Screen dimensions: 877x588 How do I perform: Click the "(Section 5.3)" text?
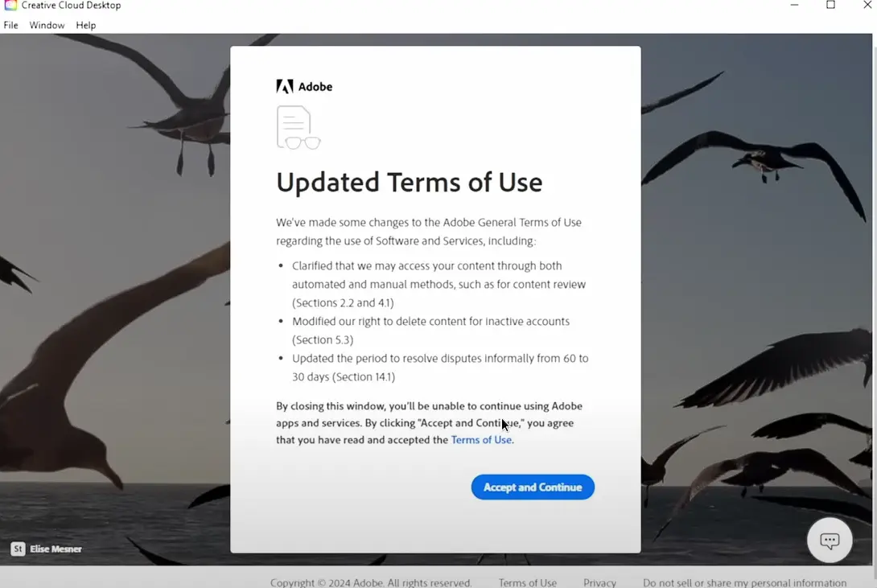pyautogui.click(x=323, y=339)
